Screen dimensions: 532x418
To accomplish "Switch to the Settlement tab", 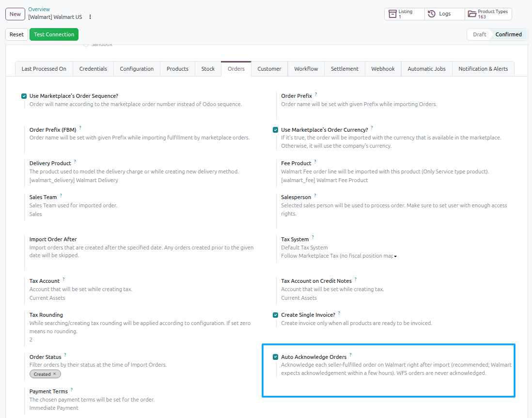I will pyautogui.click(x=344, y=69).
